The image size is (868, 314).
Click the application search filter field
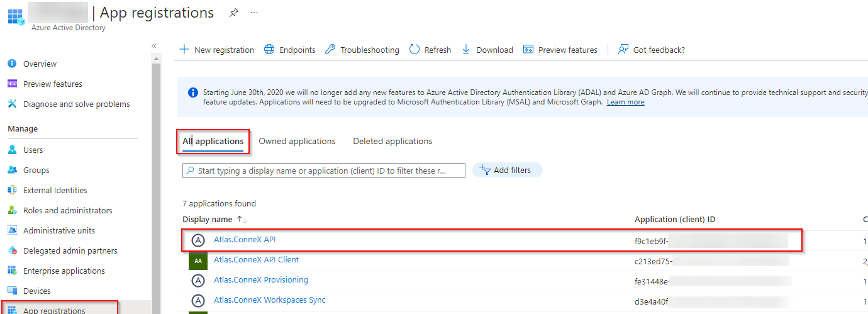click(324, 171)
